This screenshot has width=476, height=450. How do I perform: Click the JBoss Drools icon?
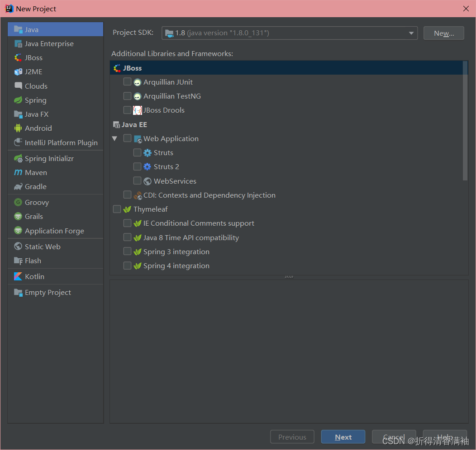pyautogui.click(x=138, y=110)
